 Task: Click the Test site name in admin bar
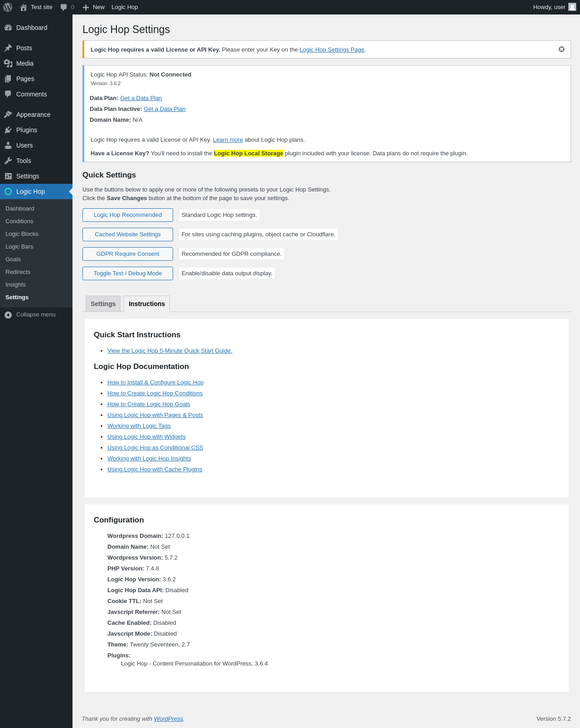point(42,7)
